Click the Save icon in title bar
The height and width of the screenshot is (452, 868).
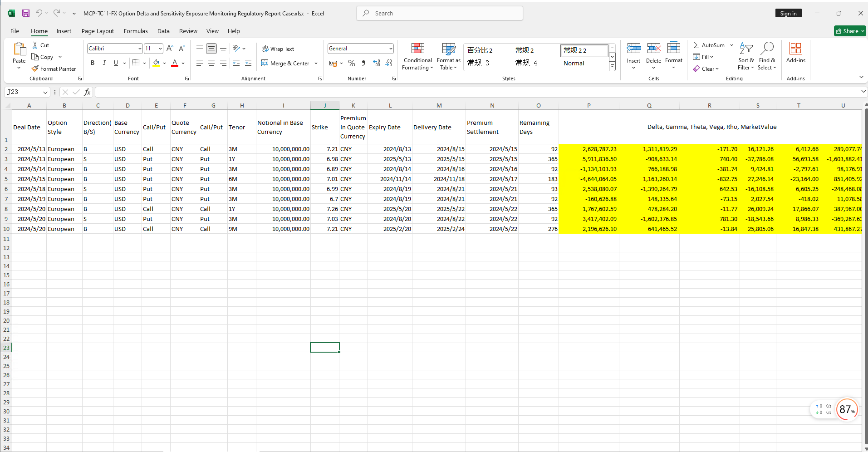coord(26,13)
